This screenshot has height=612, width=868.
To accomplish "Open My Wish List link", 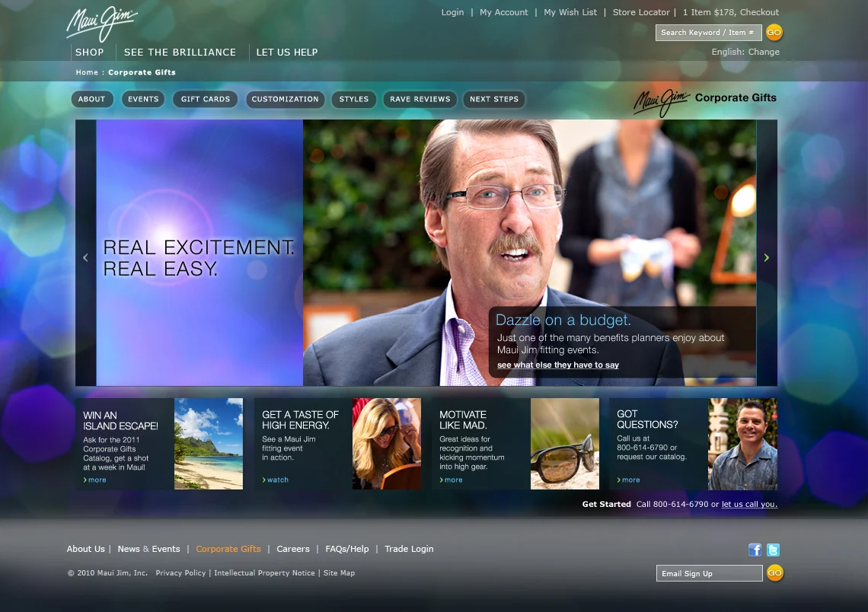I will pyautogui.click(x=570, y=12).
